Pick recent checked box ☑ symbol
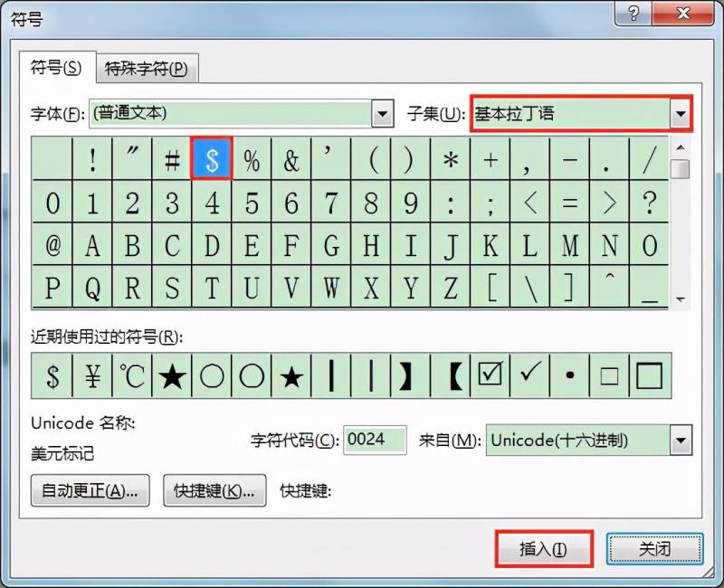 [x=491, y=375]
